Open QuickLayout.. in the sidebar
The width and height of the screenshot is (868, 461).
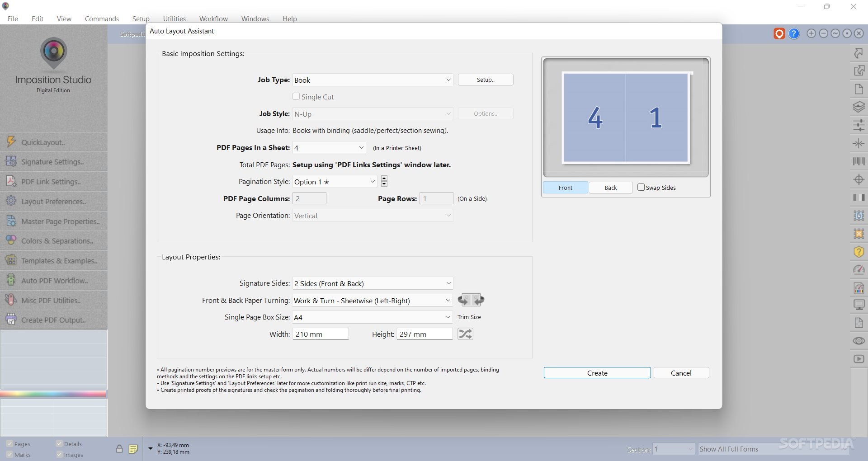(x=54, y=142)
